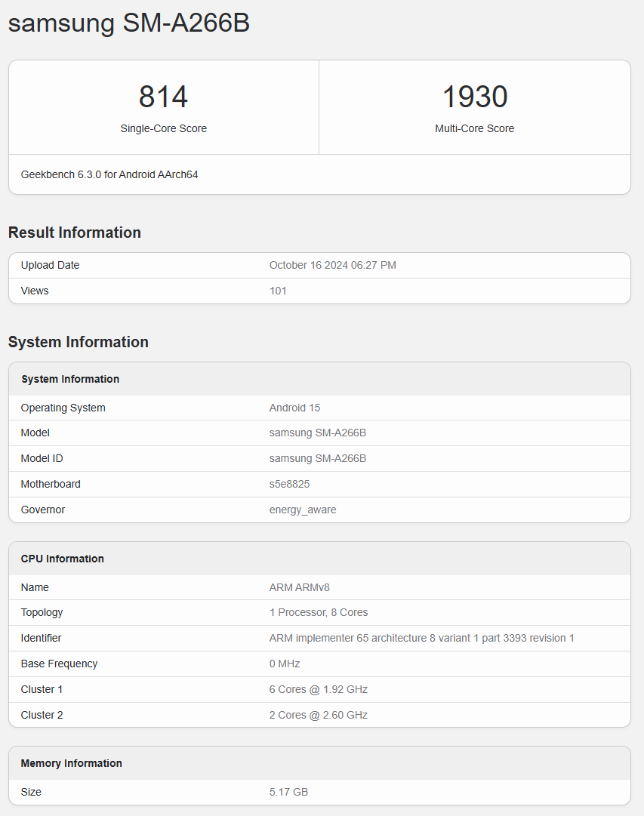644x816 pixels.
Task: Click the samsung SM-A266B page title
Action: tap(129, 23)
